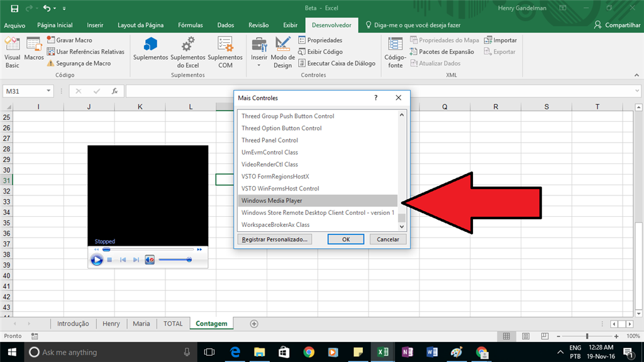Start Gravar Macro recording
The image size is (644, 362).
pyautogui.click(x=69, y=40)
